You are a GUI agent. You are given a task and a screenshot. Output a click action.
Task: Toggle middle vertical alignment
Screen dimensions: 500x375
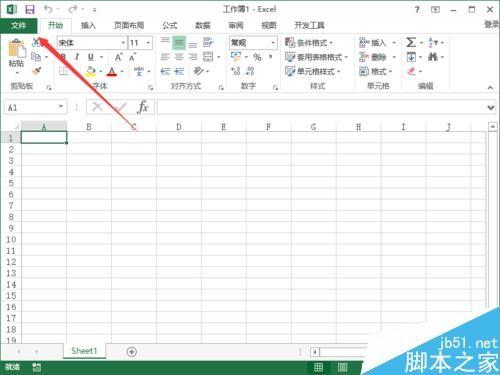(x=179, y=43)
